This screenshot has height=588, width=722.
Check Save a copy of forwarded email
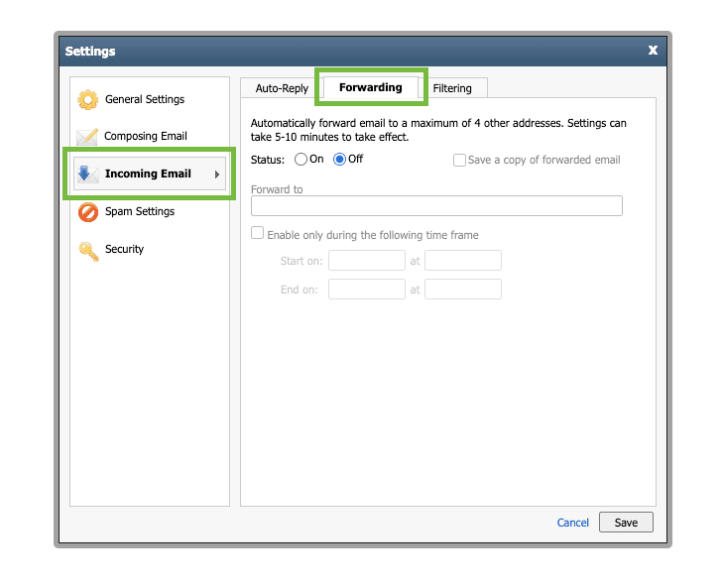click(459, 161)
